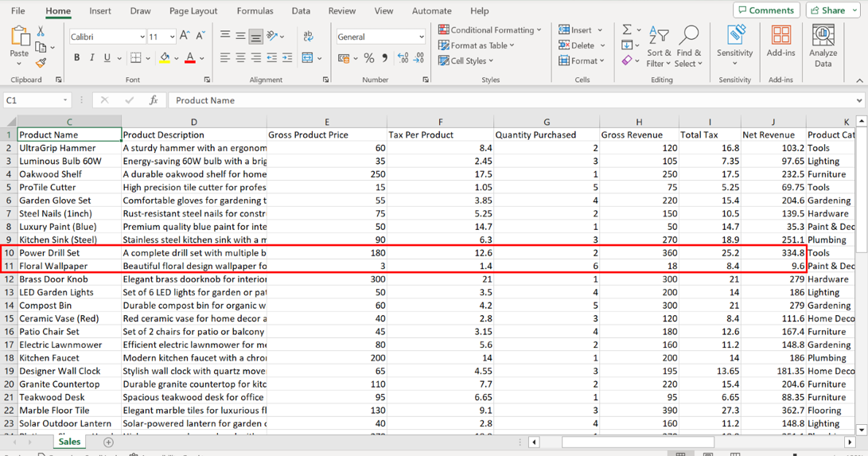The height and width of the screenshot is (456, 868).
Task: Click the Cut scissors icon
Action: (41, 32)
